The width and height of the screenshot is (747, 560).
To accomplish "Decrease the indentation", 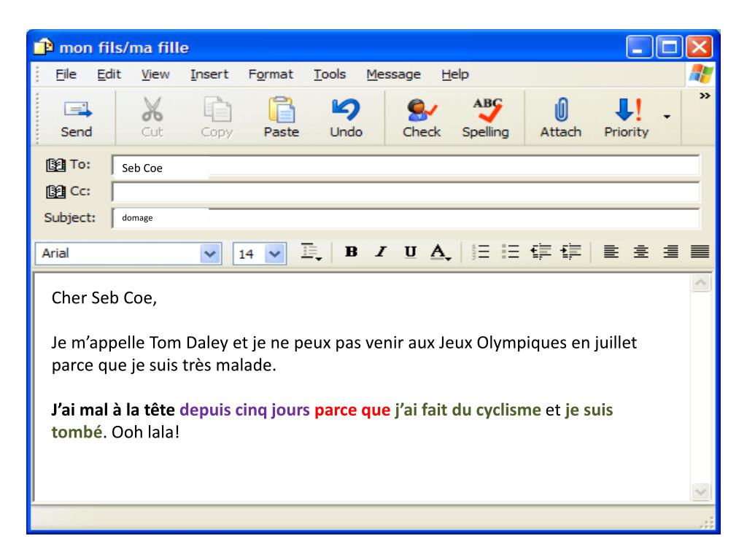I will point(541,252).
